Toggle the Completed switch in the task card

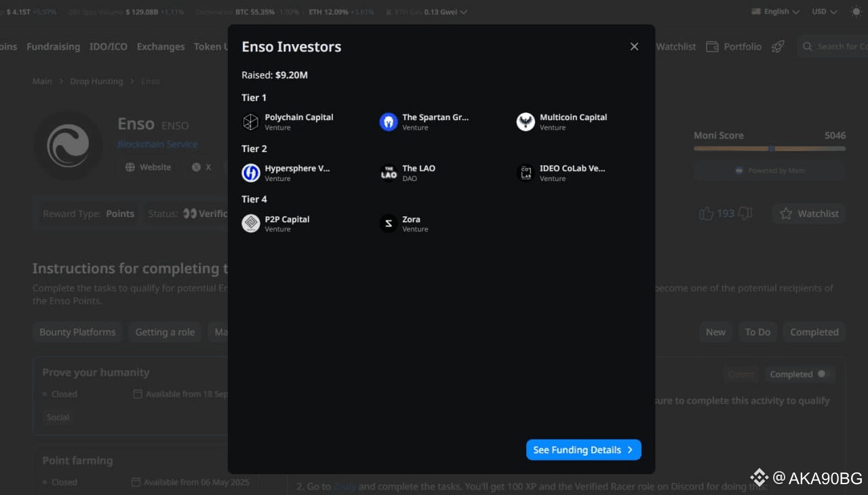pyautogui.click(x=823, y=374)
